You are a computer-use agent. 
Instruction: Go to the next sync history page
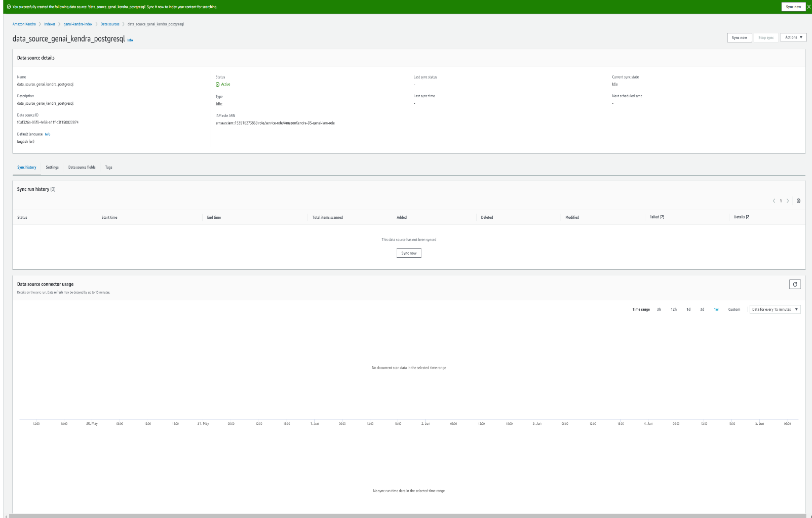788,201
